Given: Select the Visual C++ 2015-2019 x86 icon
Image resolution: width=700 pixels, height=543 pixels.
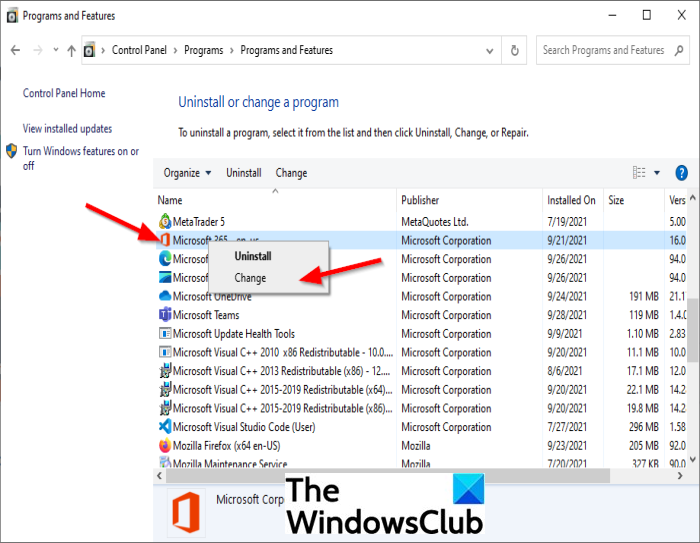Looking at the screenshot, I should 165,408.
